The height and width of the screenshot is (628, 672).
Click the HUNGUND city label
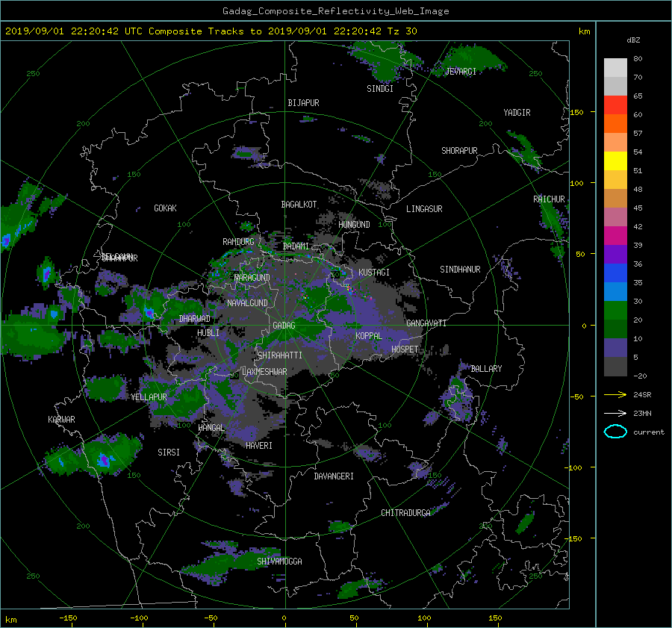tap(354, 225)
